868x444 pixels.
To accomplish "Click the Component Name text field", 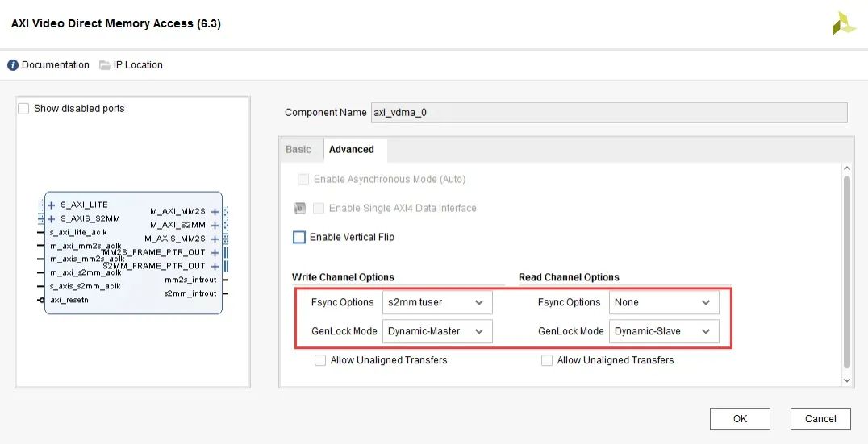I will click(608, 113).
